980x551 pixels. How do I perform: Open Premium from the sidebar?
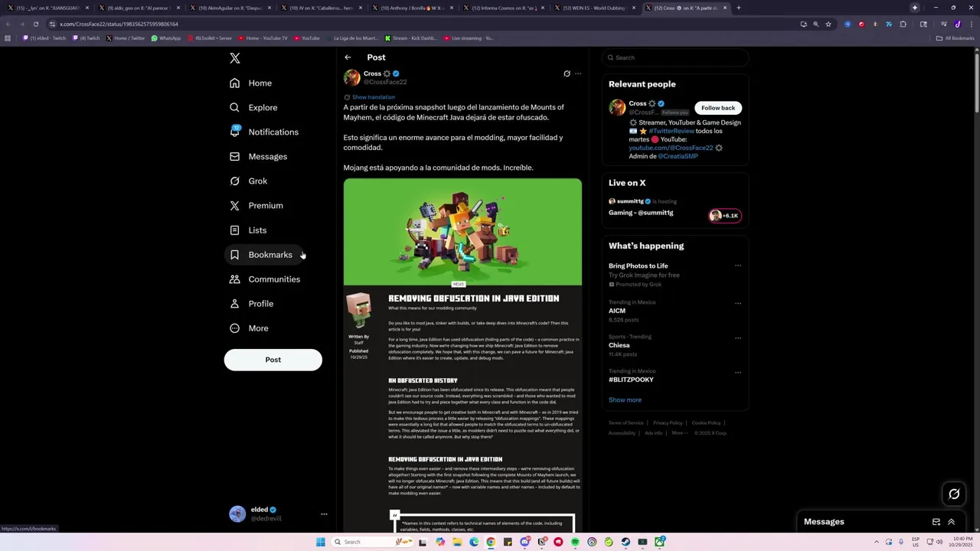point(256,205)
